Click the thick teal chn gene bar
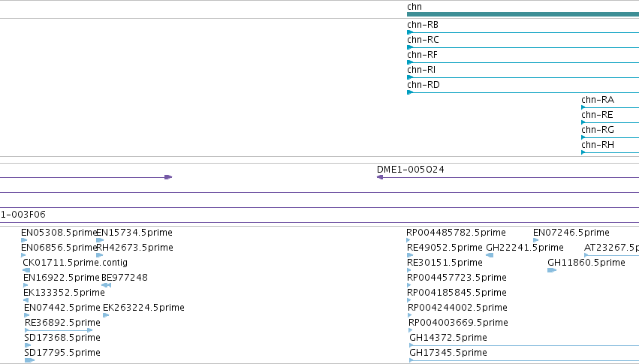Viewport: 639px width, 364px height. coord(523,14)
